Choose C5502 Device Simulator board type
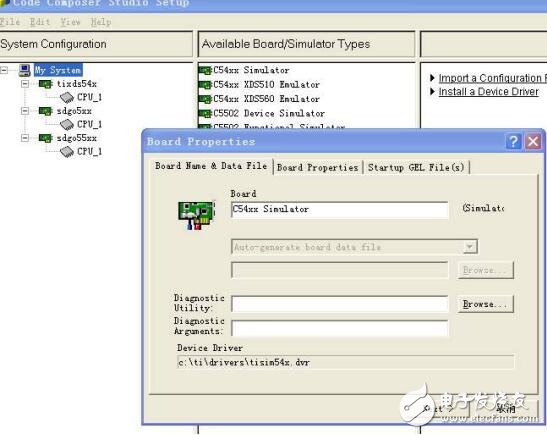This screenshot has width=547, height=435. 262,113
